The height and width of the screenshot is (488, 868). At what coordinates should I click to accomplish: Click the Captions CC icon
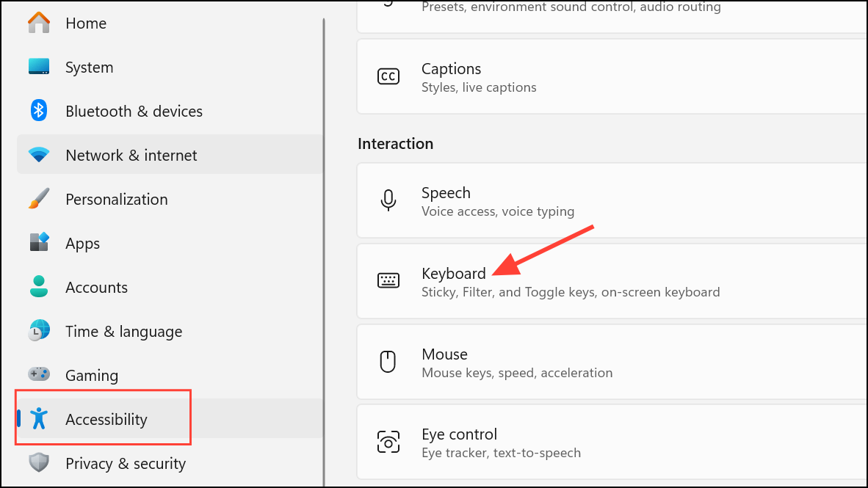pyautogui.click(x=388, y=76)
